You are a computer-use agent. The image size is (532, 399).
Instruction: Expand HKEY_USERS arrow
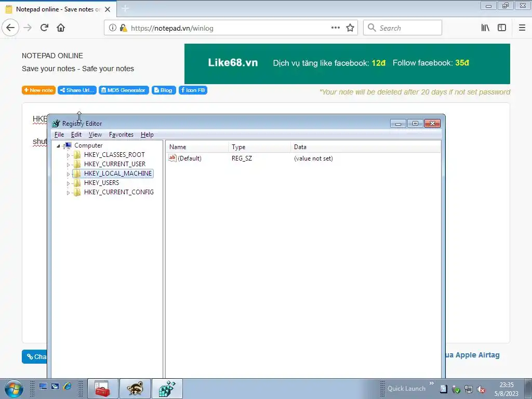(x=68, y=183)
